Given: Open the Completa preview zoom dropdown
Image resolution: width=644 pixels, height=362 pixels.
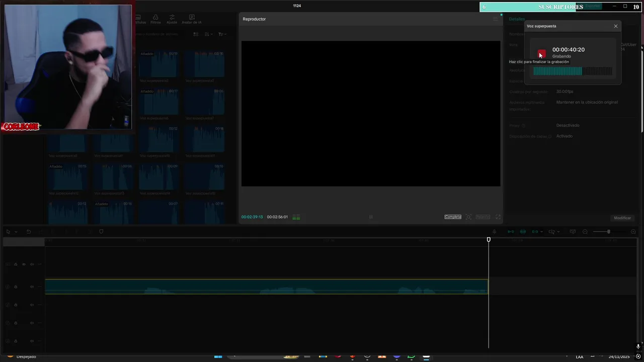Looking at the screenshot, I should [453, 217].
